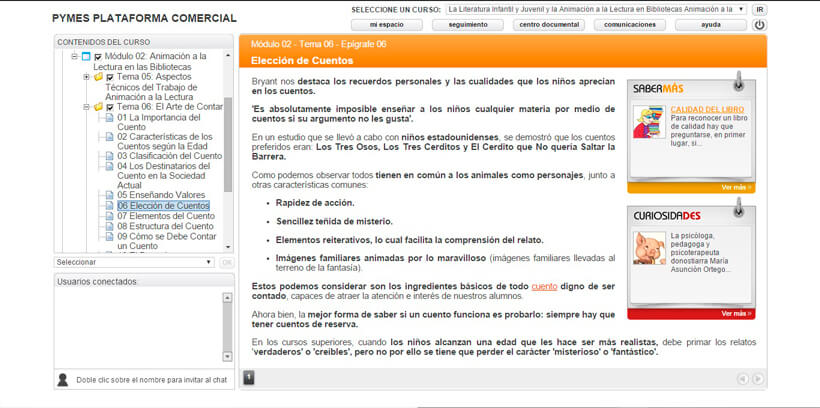
Task: Select 07 Elementos del Cuento
Action: coord(166,216)
